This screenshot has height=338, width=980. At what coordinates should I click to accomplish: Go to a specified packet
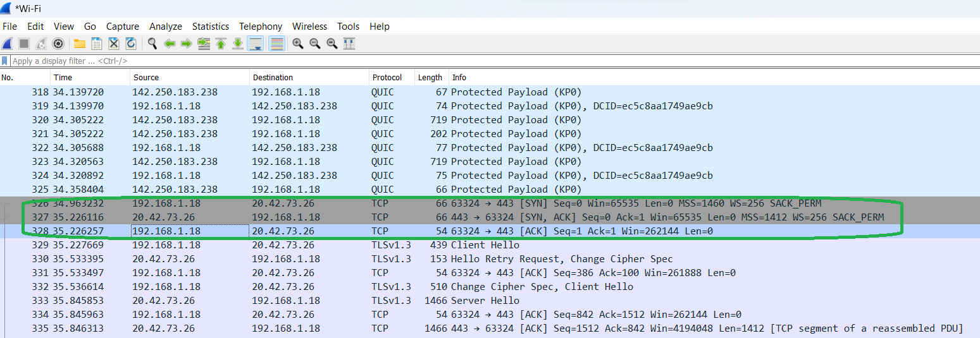(204, 44)
